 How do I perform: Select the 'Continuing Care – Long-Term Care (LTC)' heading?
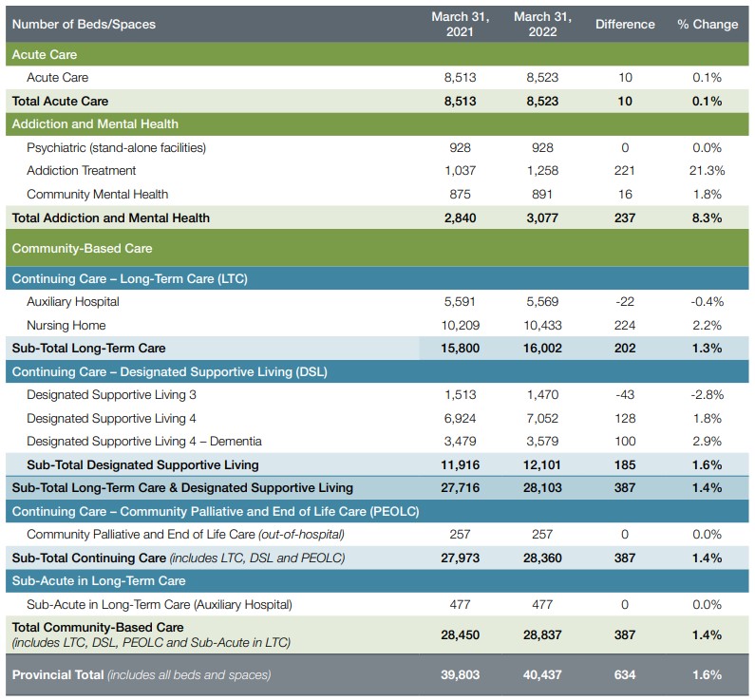125,278
